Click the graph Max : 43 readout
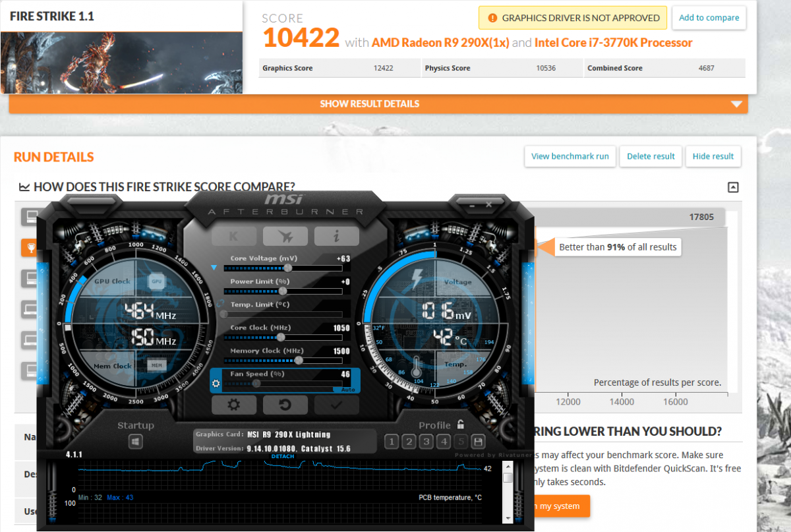791x532 pixels. tap(120, 497)
